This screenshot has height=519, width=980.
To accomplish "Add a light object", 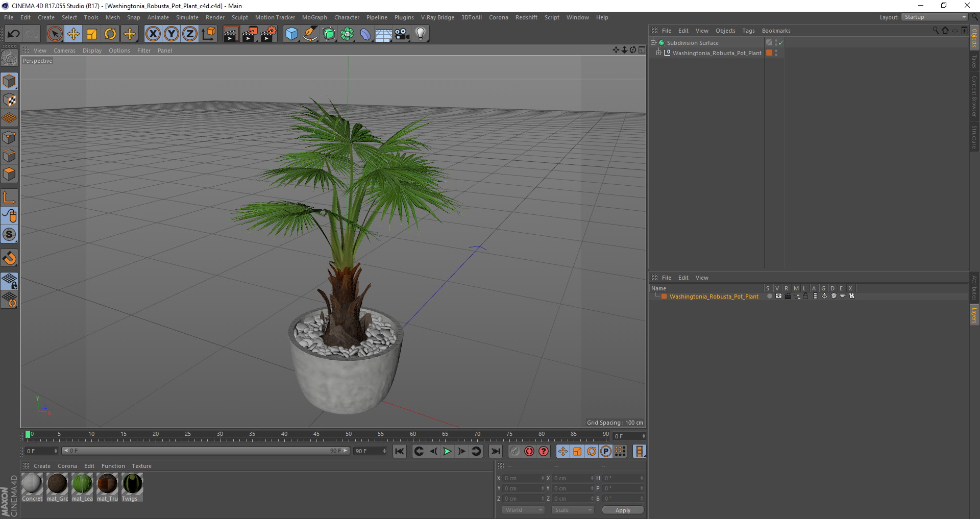I will (x=420, y=34).
